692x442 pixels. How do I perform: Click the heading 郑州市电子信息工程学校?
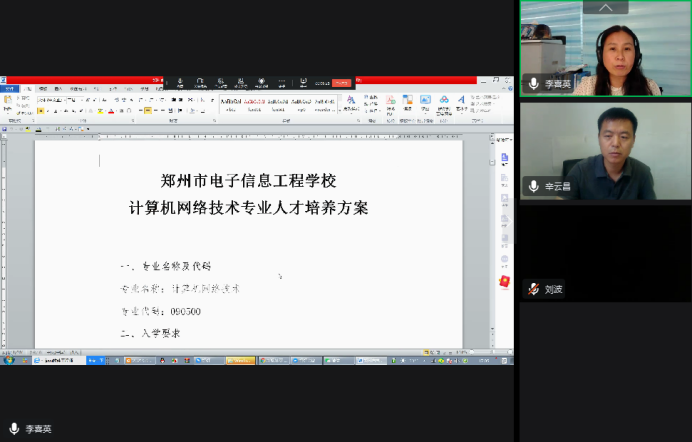click(248, 181)
